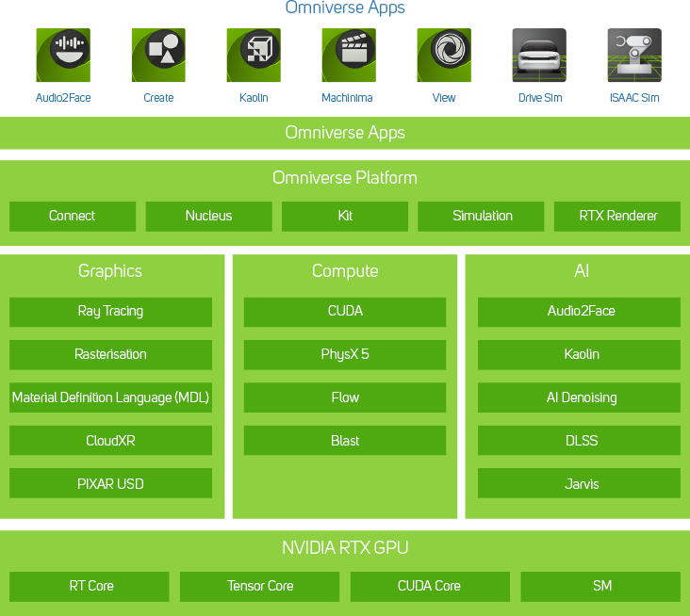The image size is (690, 616).
Task: Click the blue Kaolin label under its icon
Action: (254, 98)
